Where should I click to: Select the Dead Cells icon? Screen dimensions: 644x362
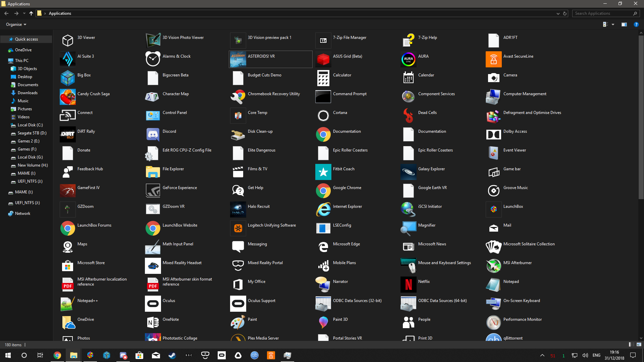coord(409,116)
